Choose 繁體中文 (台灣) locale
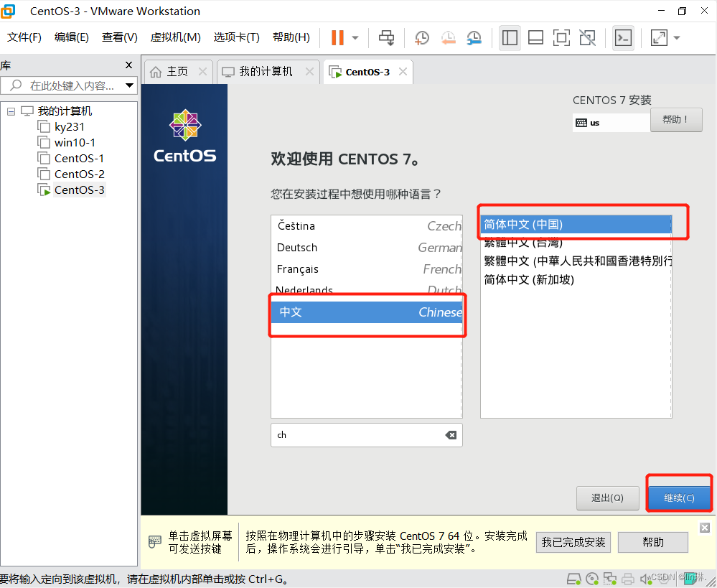This screenshot has height=588, width=717. [576, 243]
